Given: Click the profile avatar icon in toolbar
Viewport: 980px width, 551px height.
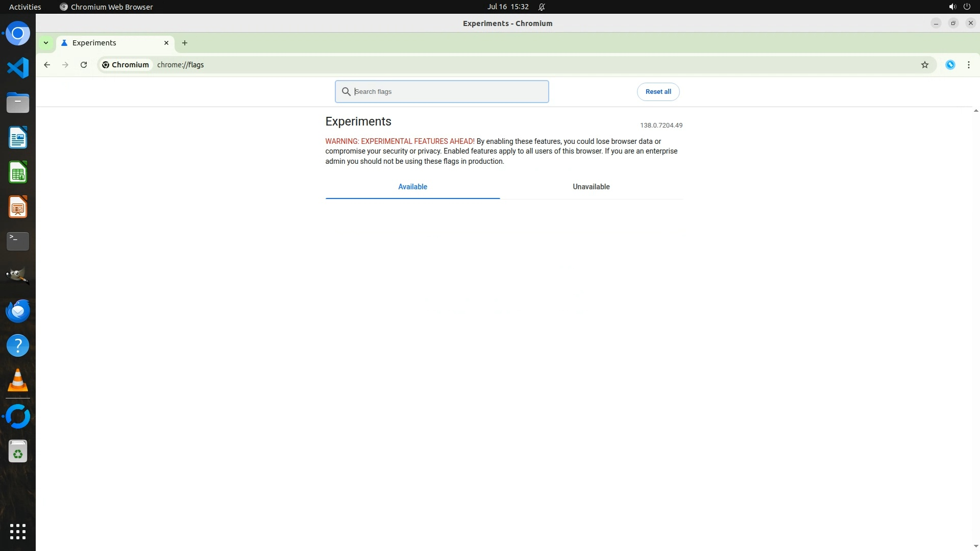Looking at the screenshot, I should click(x=950, y=65).
